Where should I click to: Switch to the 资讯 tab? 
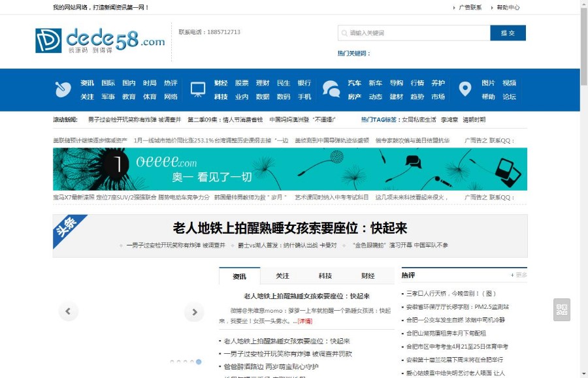[239, 276]
